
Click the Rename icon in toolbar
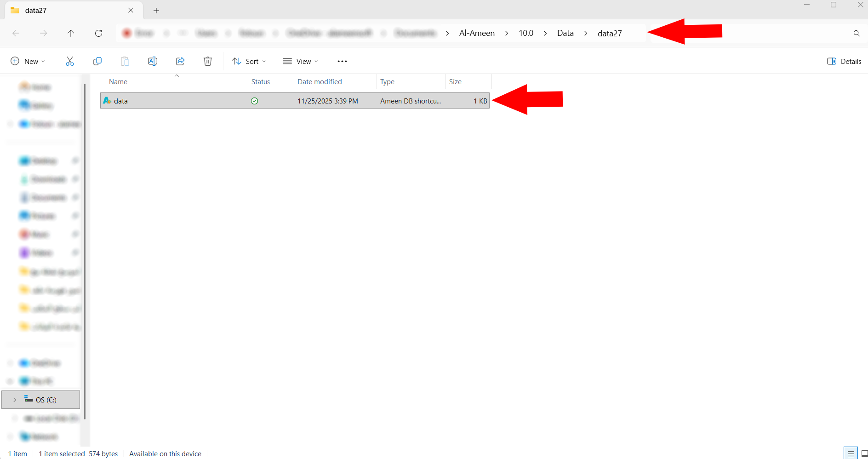coord(153,61)
